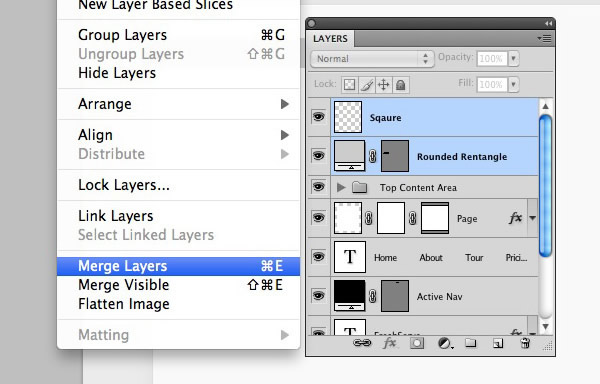Screen dimensions: 600x384
Task: Click the Page layer's vector mask thumbnail
Action: (435, 218)
